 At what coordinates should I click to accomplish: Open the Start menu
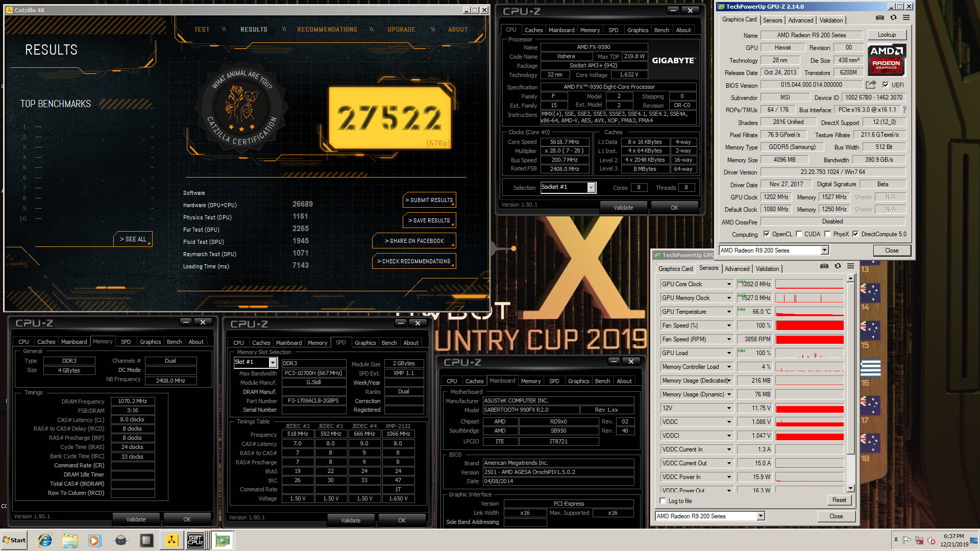14,540
